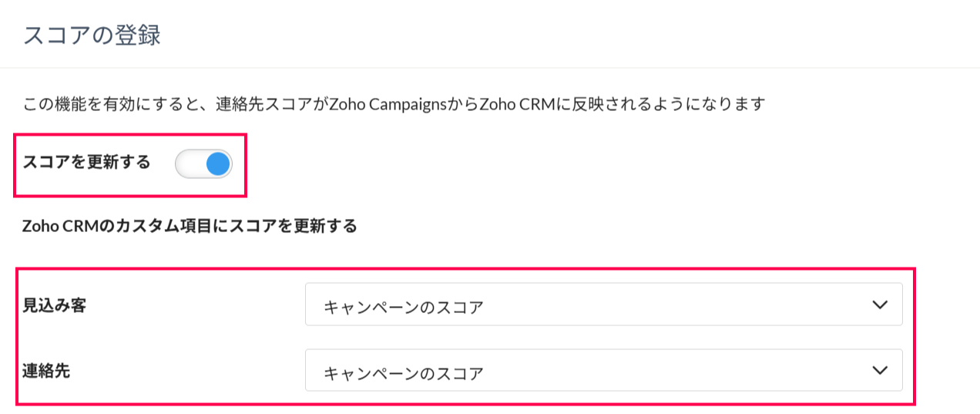Click the Zoho CRMのカスタム項目にスコアを更新する heading
The height and width of the screenshot is (414, 980).
click(x=190, y=227)
